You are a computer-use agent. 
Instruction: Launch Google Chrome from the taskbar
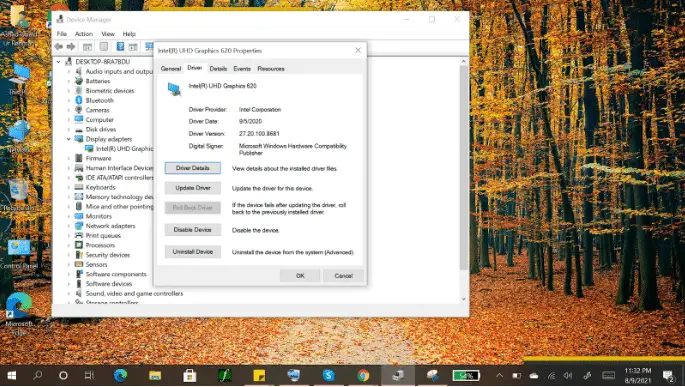tap(363, 375)
